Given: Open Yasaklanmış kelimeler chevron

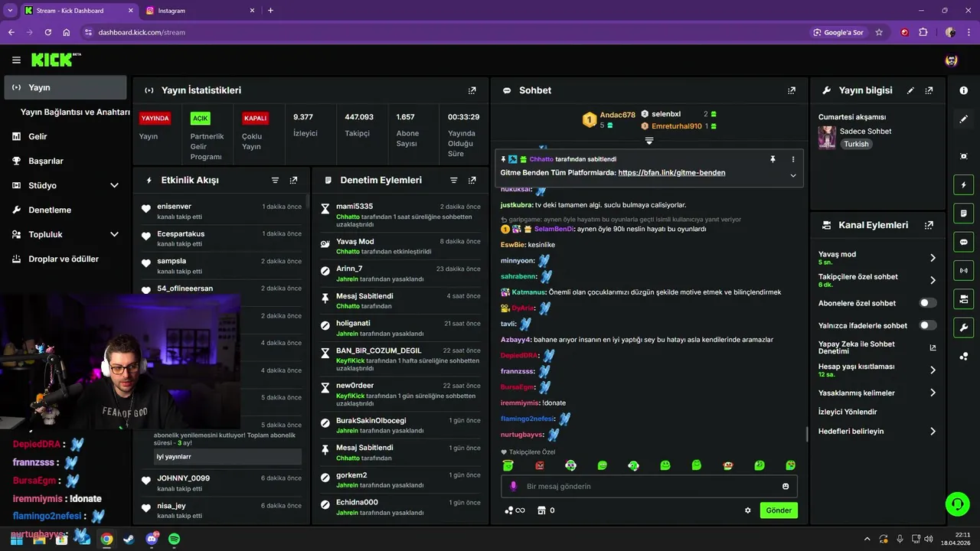Looking at the screenshot, I should [x=933, y=393].
